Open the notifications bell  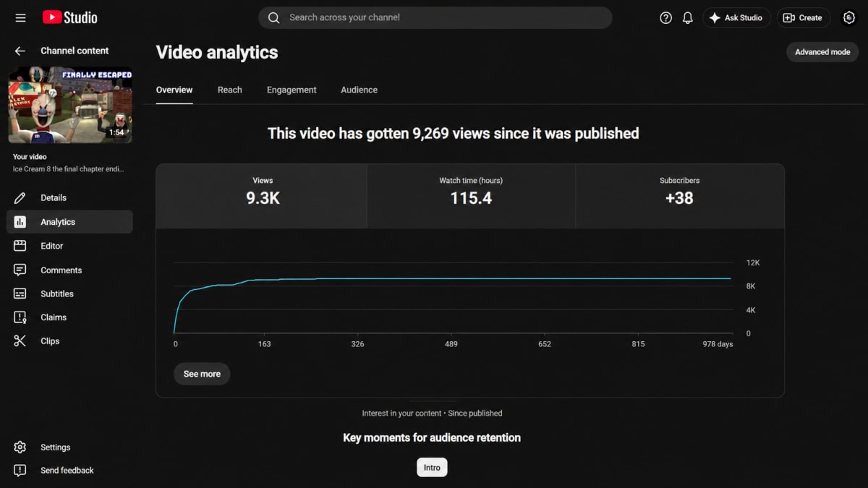point(687,17)
